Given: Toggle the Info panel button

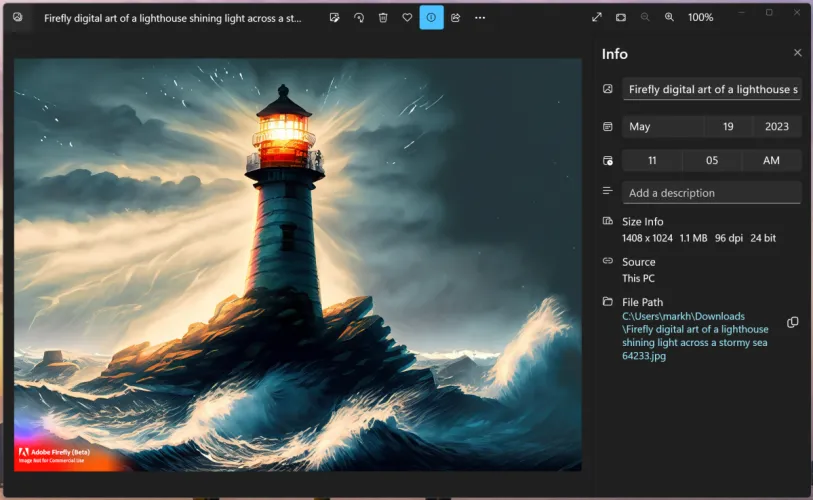Looking at the screenshot, I should pyautogui.click(x=431, y=18).
